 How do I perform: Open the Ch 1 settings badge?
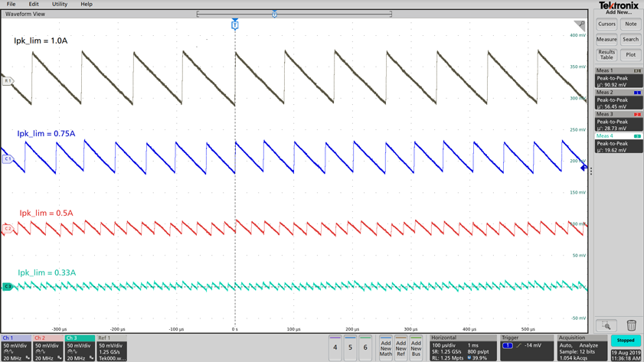[15, 347]
